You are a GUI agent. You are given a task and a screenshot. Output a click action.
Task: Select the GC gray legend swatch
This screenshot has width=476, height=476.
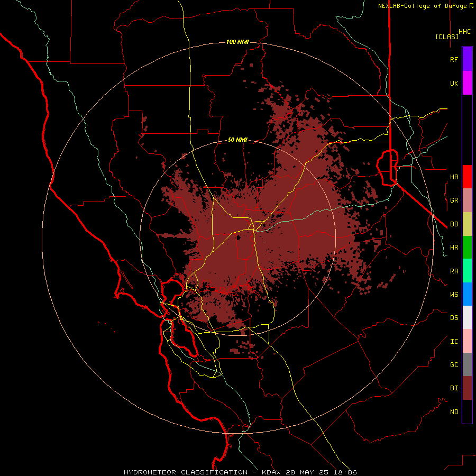pyautogui.click(x=467, y=364)
